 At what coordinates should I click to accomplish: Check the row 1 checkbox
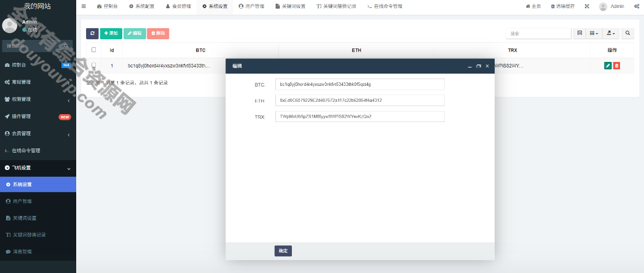[93, 65]
